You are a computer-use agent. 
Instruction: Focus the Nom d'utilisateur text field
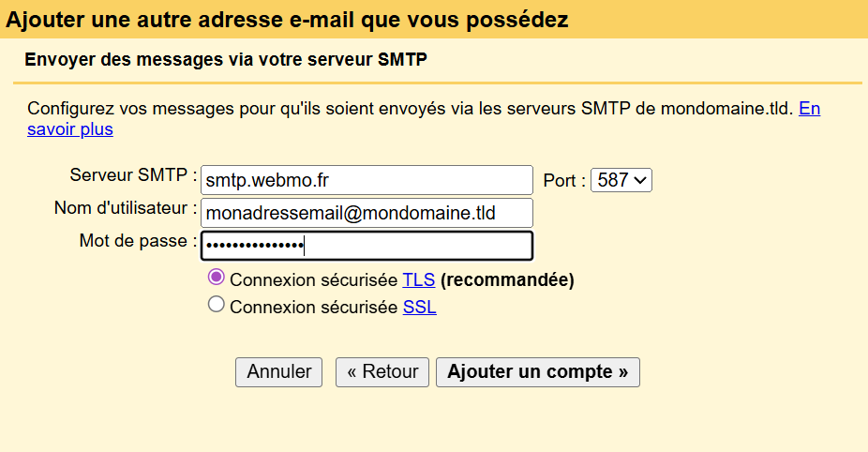point(367,213)
